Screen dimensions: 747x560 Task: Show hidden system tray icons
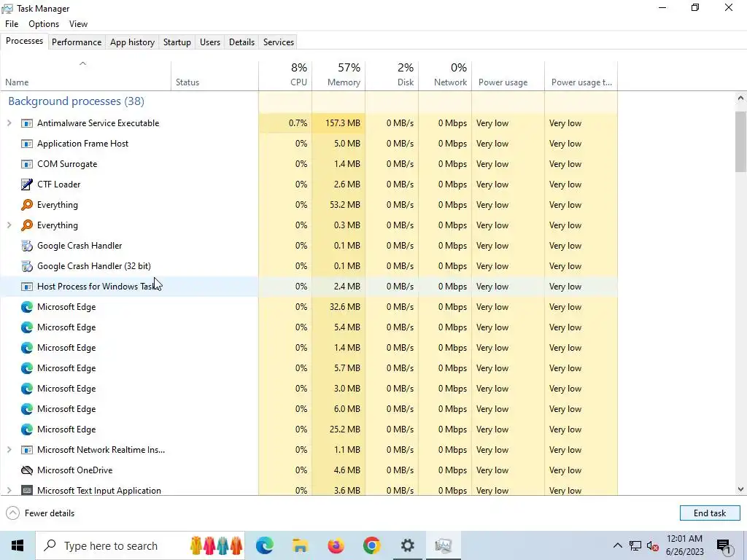(617, 545)
